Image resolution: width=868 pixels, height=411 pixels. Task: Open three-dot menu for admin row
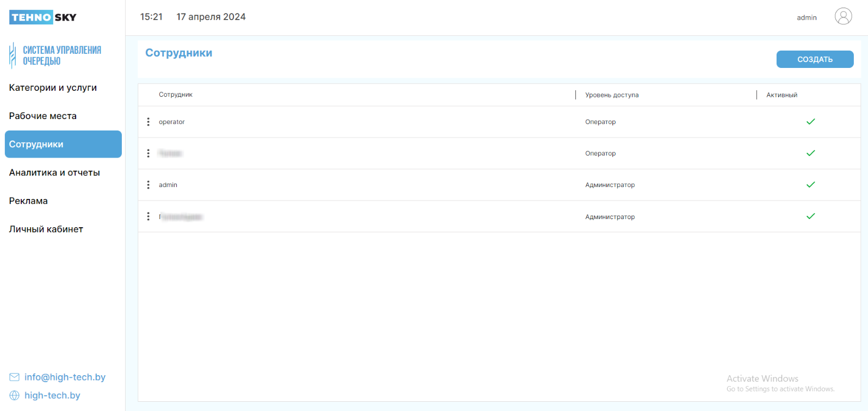click(148, 185)
